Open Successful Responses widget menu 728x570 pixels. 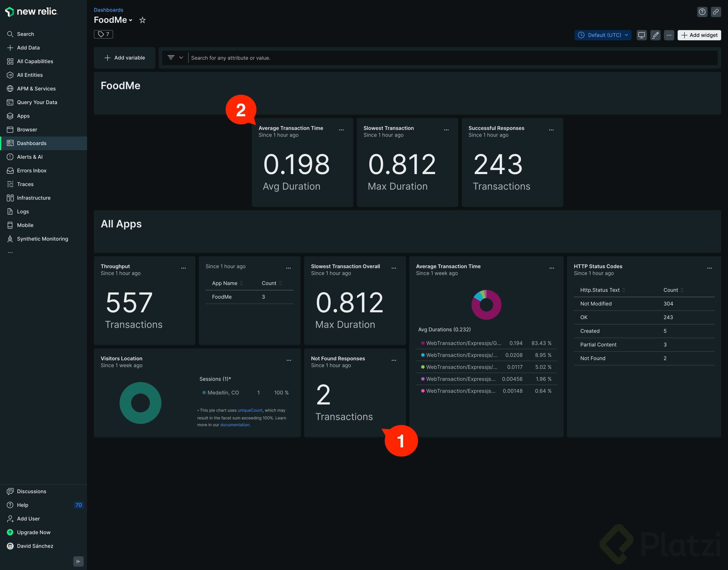[x=551, y=130]
